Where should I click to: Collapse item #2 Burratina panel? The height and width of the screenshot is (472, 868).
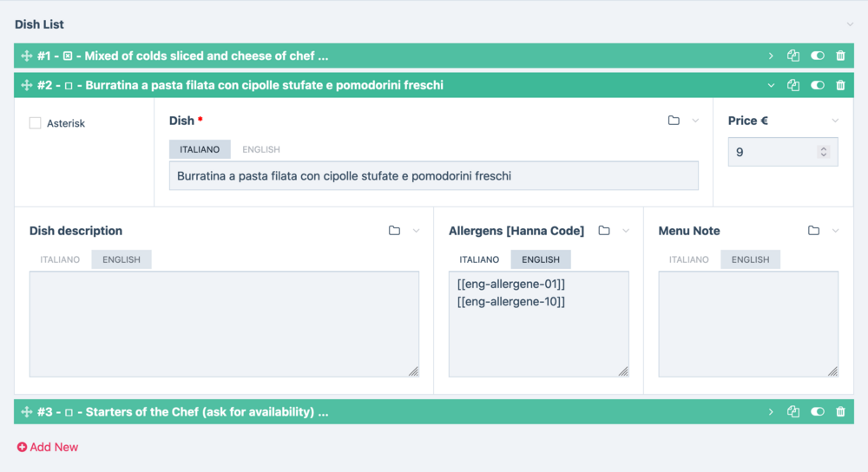click(x=771, y=86)
